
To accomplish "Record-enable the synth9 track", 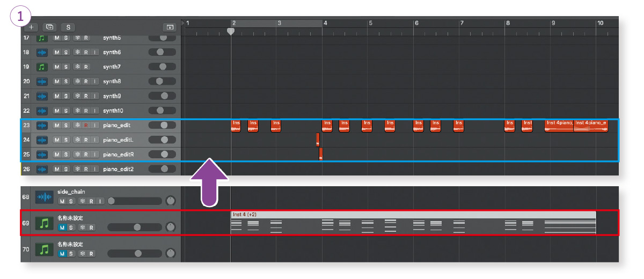I will coord(86,96).
